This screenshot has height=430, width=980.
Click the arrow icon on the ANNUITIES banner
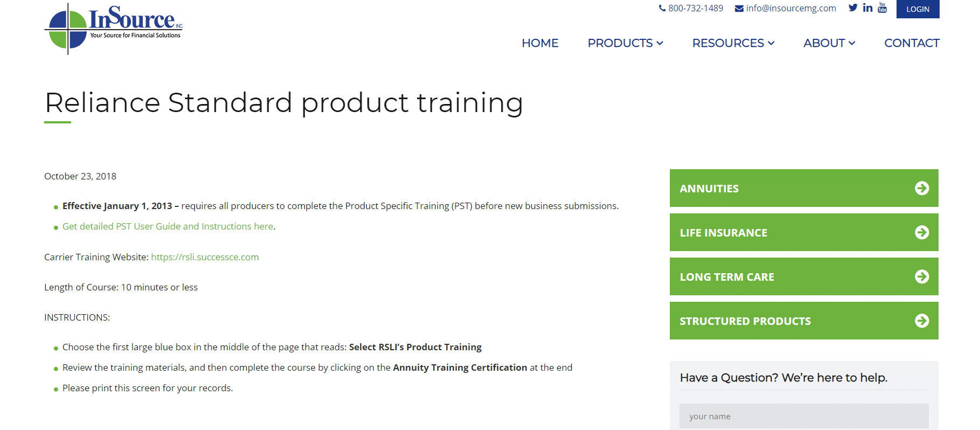pos(923,188)
